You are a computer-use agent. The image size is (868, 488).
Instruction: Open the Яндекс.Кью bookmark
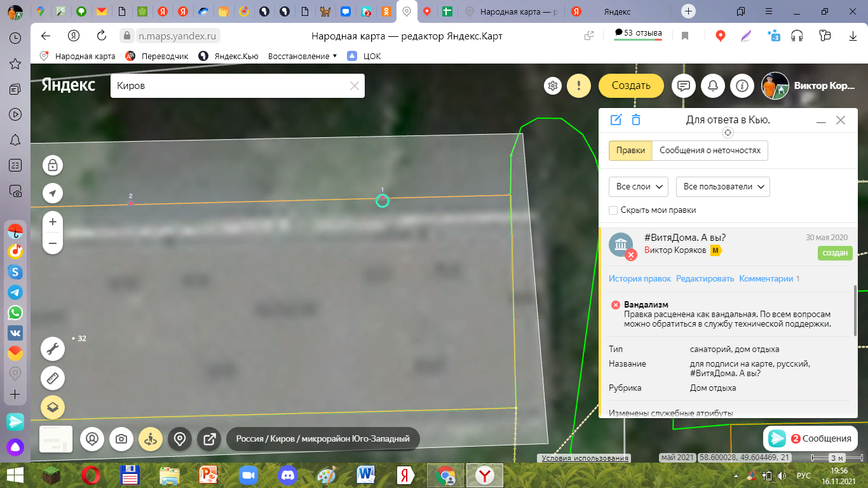229,56
